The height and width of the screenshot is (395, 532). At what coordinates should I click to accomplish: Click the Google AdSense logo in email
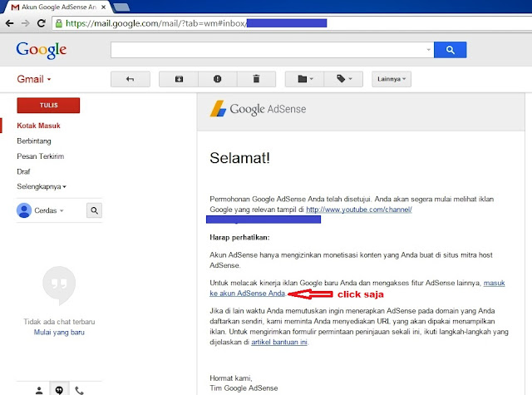click(258, 109)
